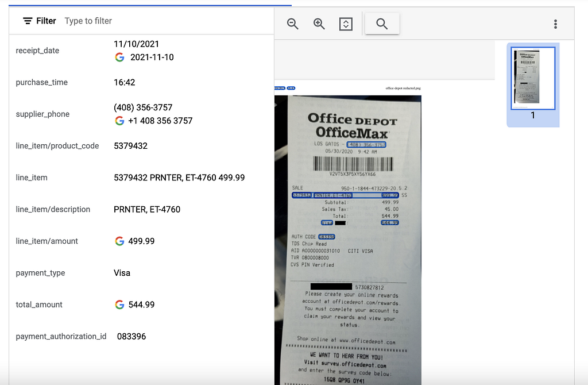The width and height of the screenshot is (588, 385).
Task: Open the search tool in viewer toolbar
Action: (x=382, y=24)
